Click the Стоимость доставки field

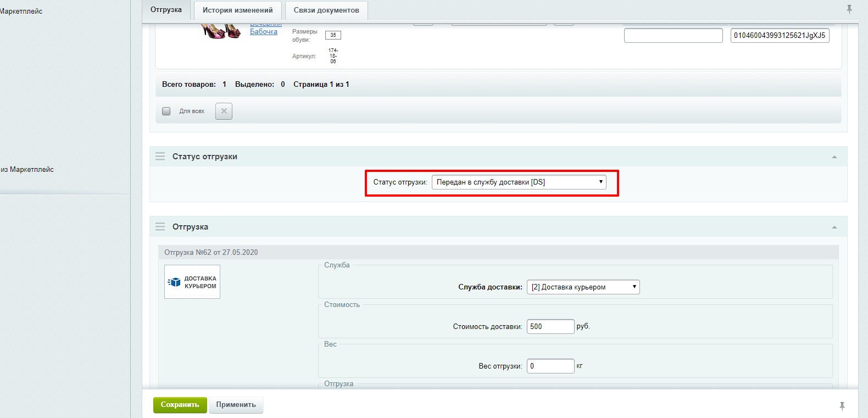click(550, 326)
